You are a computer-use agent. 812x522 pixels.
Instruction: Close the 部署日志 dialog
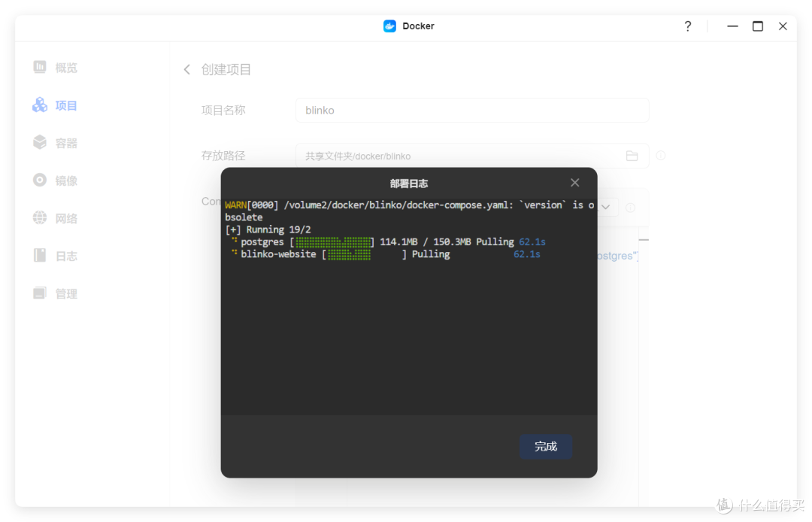coord(574,183)
